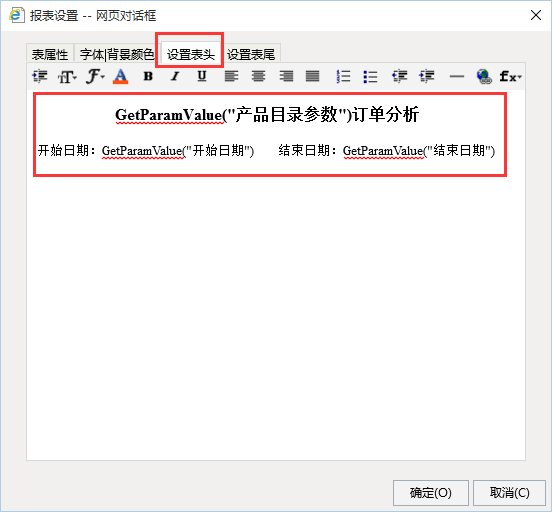Confirm with the 确定(O) button
The width and height of the screenshot is (552, 512).
[x=431, y=492]
